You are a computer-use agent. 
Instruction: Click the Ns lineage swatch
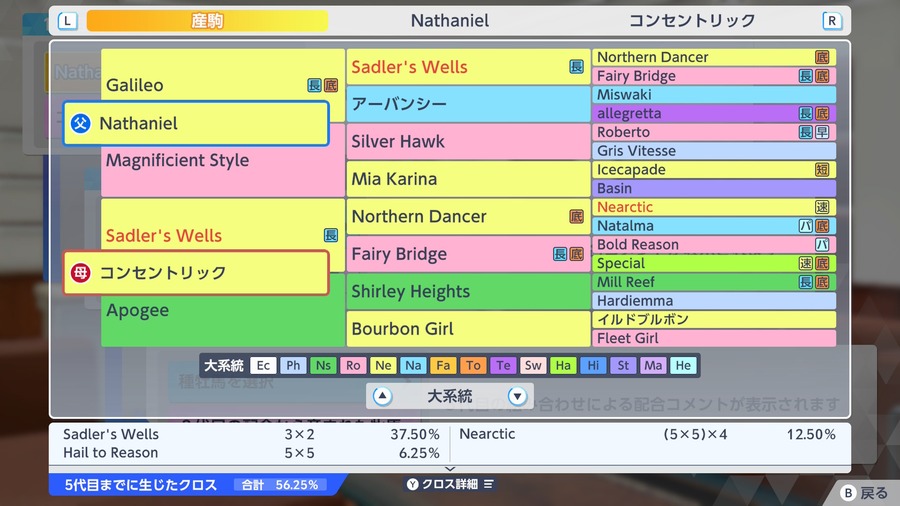point(323,365)
